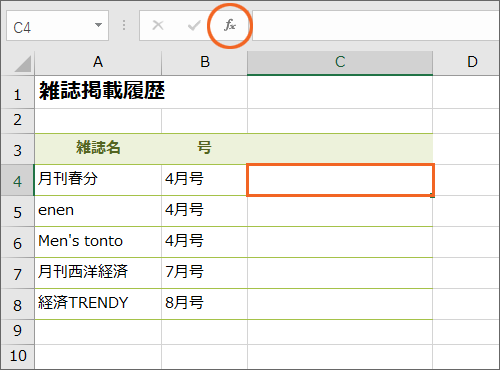Select the 7月号 cell
Screen dimensions: 500x370
(x=205, y=273)
